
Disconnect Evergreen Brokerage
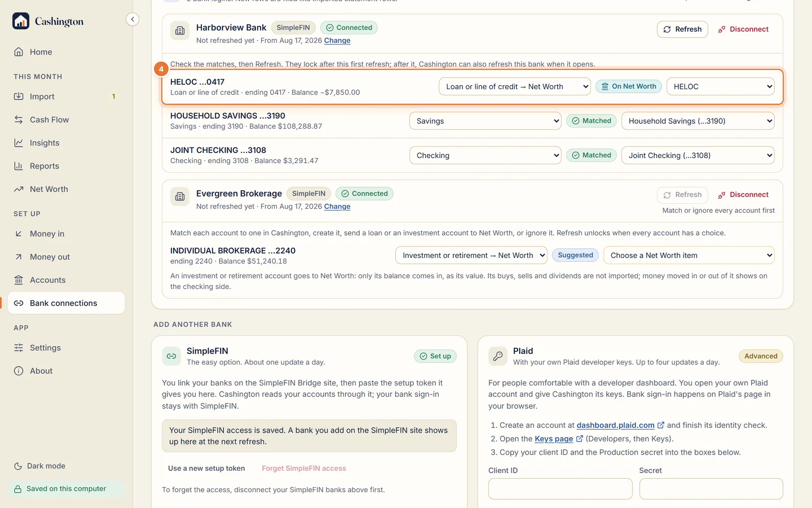tap(743, 195)
